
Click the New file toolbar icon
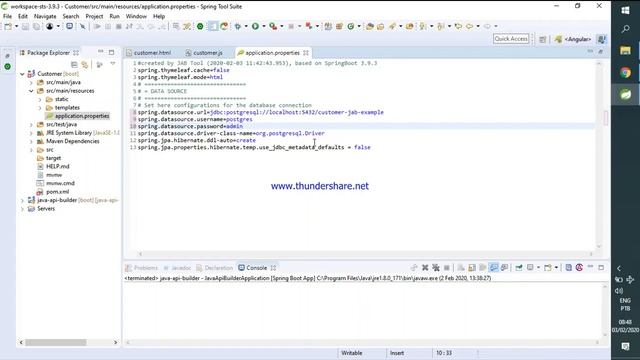pyautogui.click(x=8, y=27)
